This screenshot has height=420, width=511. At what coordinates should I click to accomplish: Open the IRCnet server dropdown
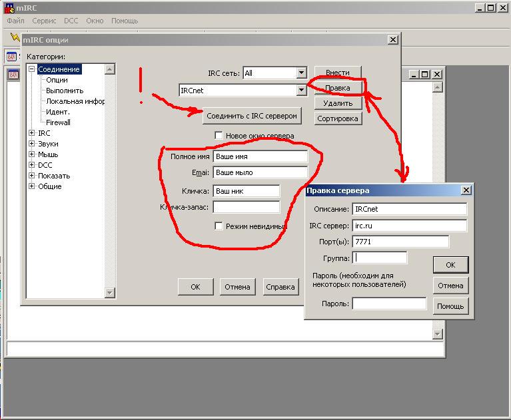(300, 91)
